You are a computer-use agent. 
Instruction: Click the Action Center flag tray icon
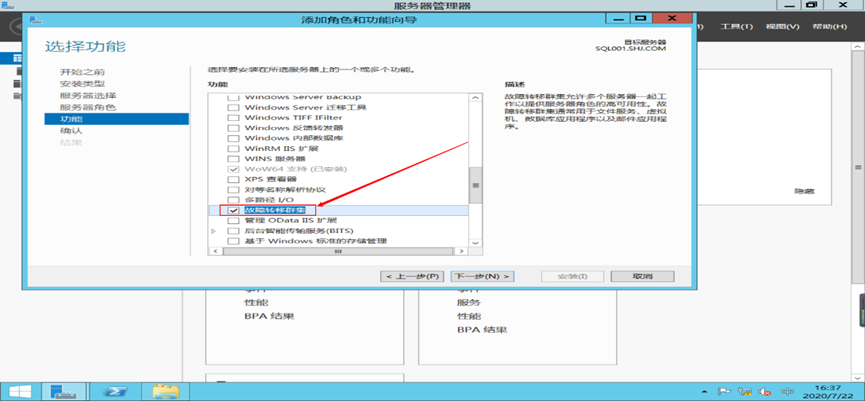(725, 392)
